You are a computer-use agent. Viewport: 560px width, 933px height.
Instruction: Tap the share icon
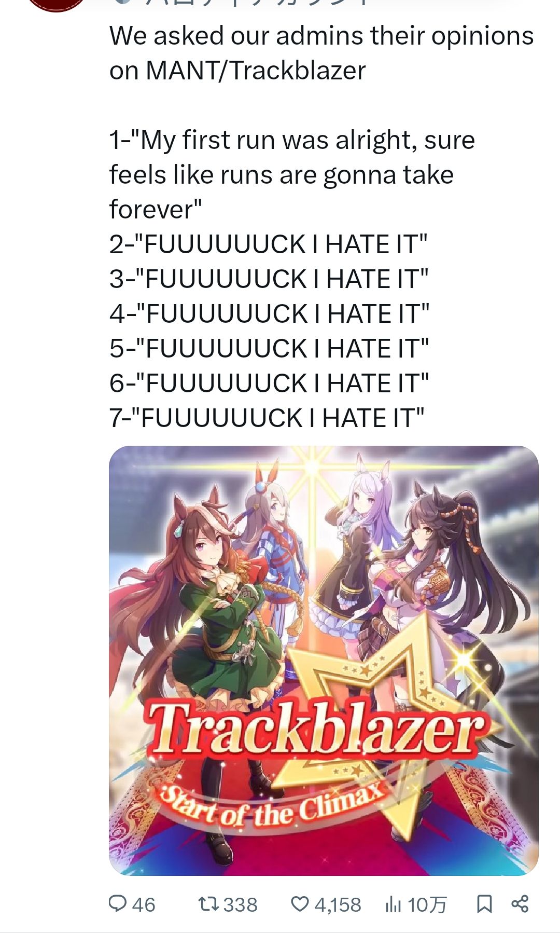click(x=520, y=904)
